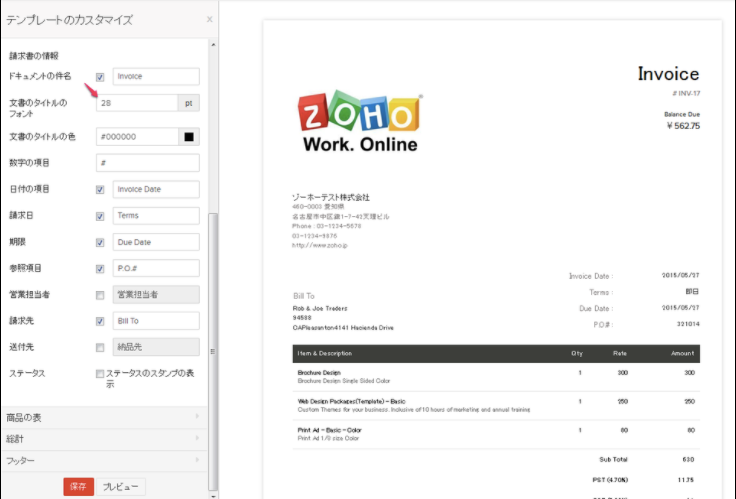Image resolution: width=736 pixels, height=499 pixels.
Task: Toggle the Invoice Date field checkbox
Action: 100,190
